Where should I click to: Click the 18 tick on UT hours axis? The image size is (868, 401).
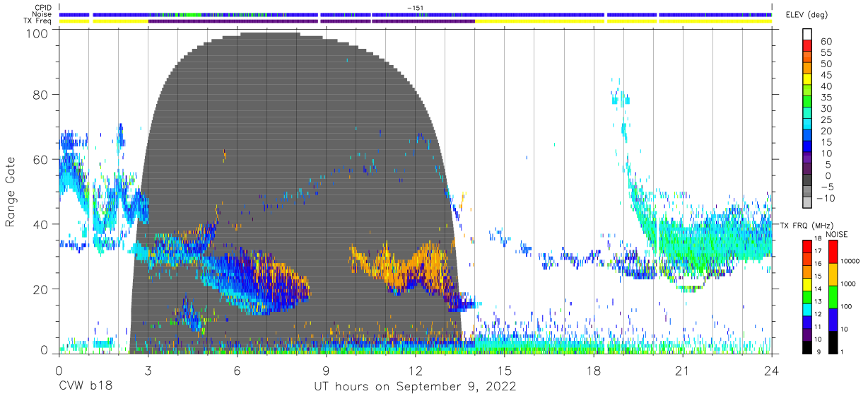[x=594, y=370]
